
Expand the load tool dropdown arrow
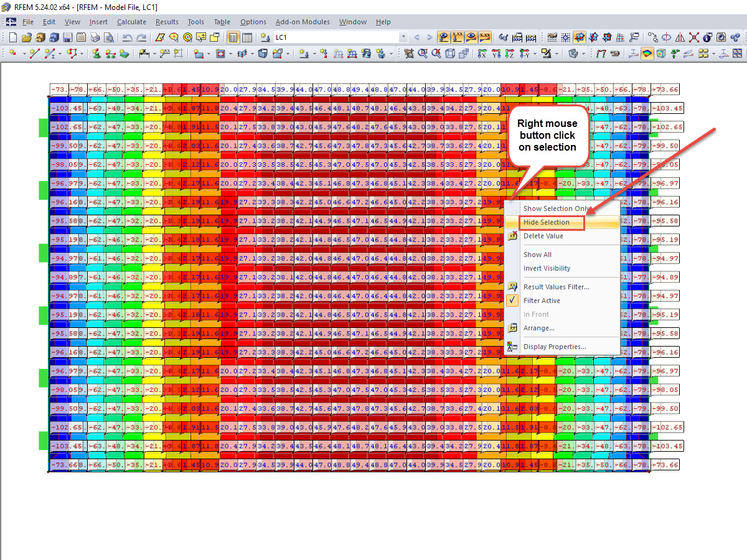(314, 54)
